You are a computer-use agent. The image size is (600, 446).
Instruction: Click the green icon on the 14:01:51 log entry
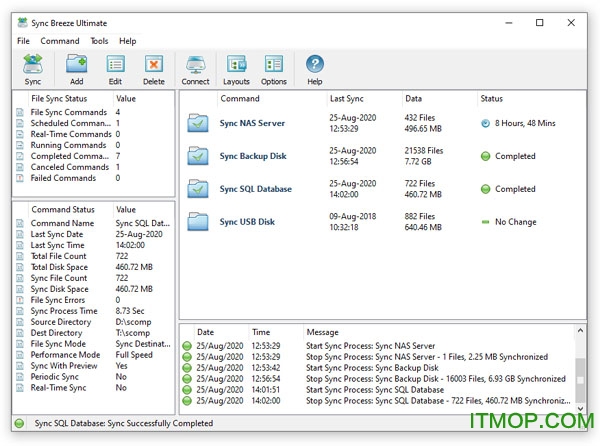[187, 390]
